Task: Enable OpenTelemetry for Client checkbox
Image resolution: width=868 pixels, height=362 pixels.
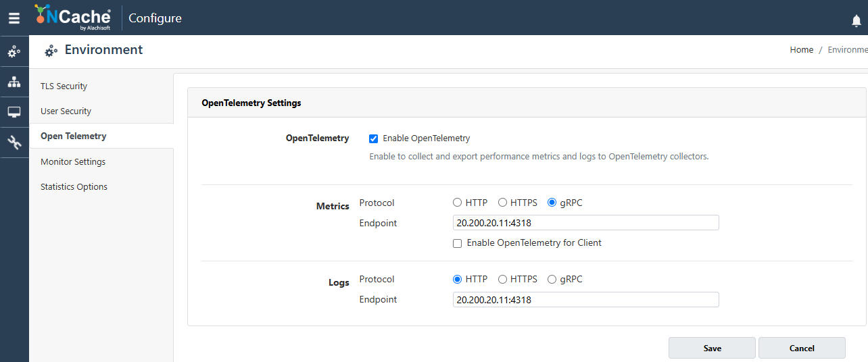Action: [458, 243]
